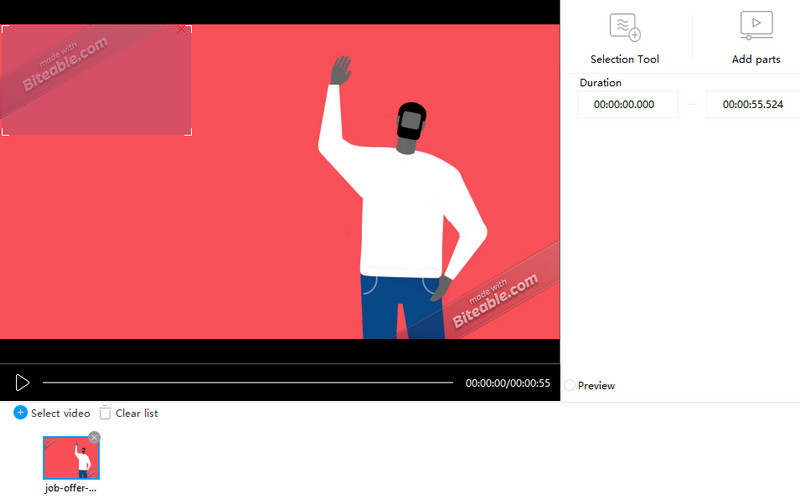Click the 'Clear list' text link
Image resolution: width=800 pixels, height=499 pixels.
point(136,413)
